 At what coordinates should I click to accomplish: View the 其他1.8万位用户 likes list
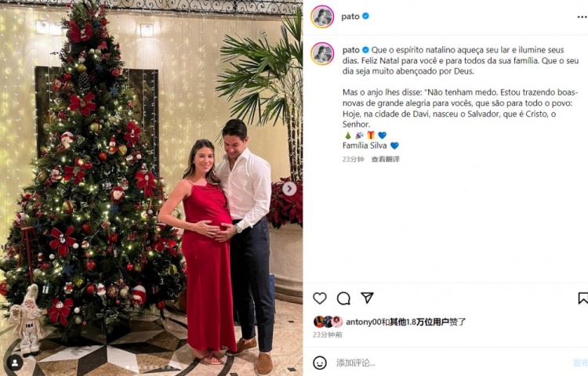pyautogui.click(x=419, y=322)
